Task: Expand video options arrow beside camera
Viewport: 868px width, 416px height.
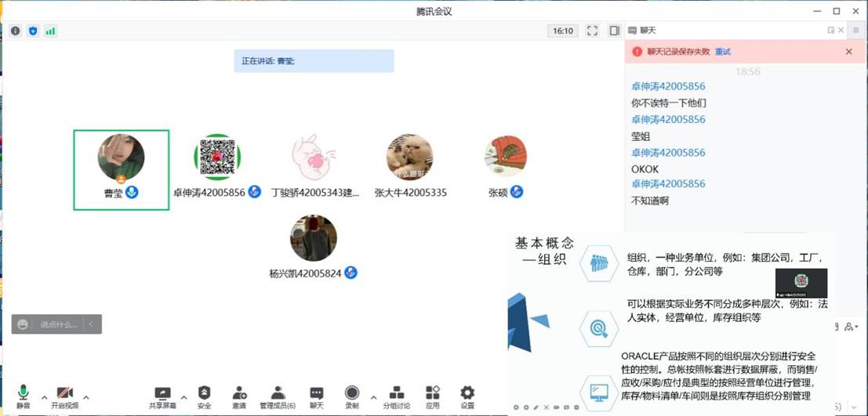Action: pos(86,397)
